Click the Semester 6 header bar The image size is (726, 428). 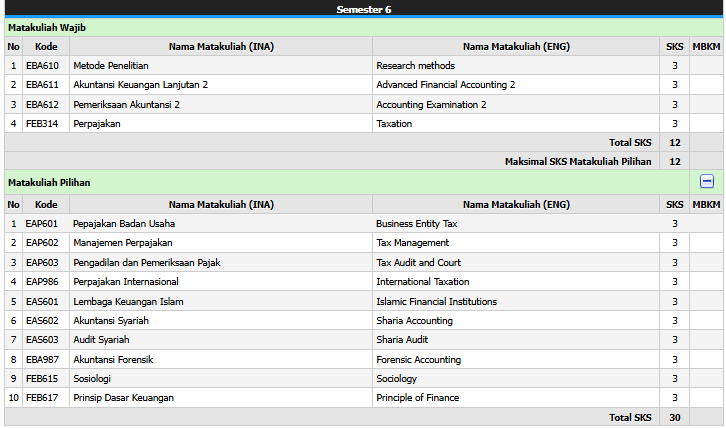point(362,9)
